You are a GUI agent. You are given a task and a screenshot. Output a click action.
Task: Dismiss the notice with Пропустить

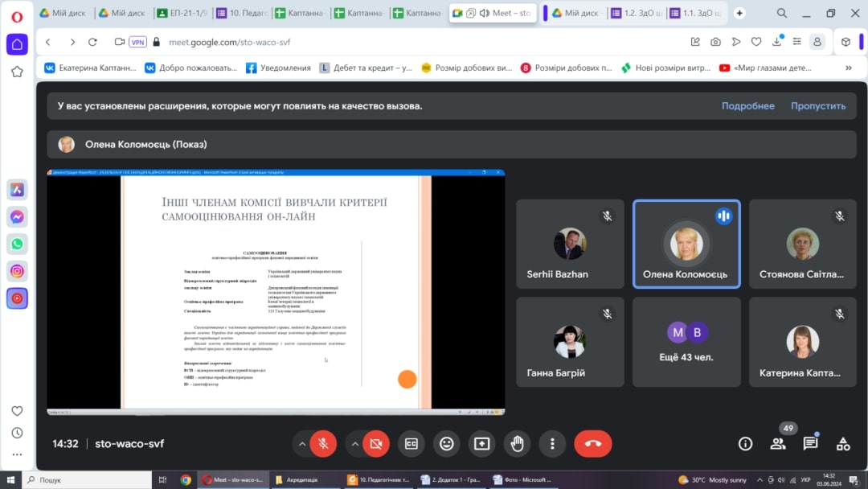tap(818, 106)
